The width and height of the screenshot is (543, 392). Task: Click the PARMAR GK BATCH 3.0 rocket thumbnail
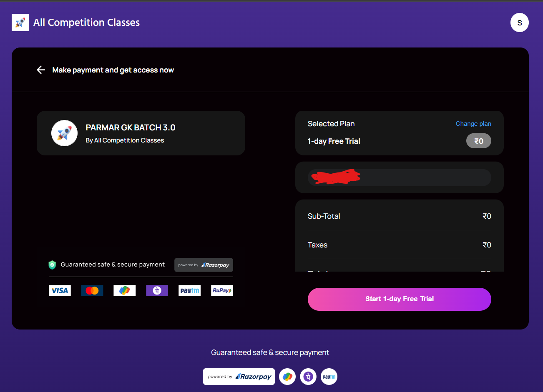64,133
